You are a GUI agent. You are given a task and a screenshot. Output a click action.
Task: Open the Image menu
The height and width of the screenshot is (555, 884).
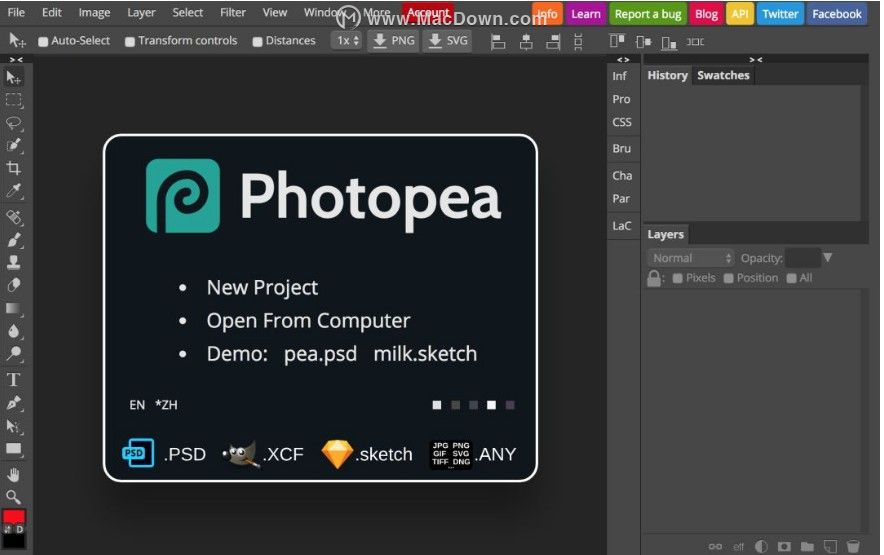coord(94,12)
